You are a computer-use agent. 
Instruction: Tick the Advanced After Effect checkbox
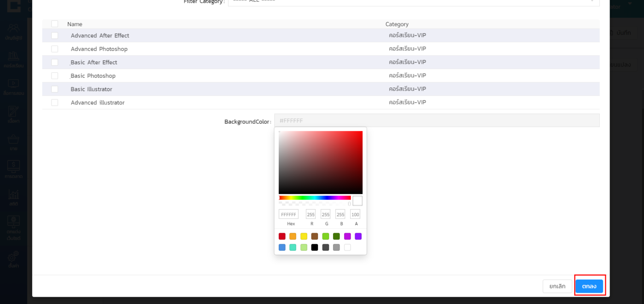55,35
